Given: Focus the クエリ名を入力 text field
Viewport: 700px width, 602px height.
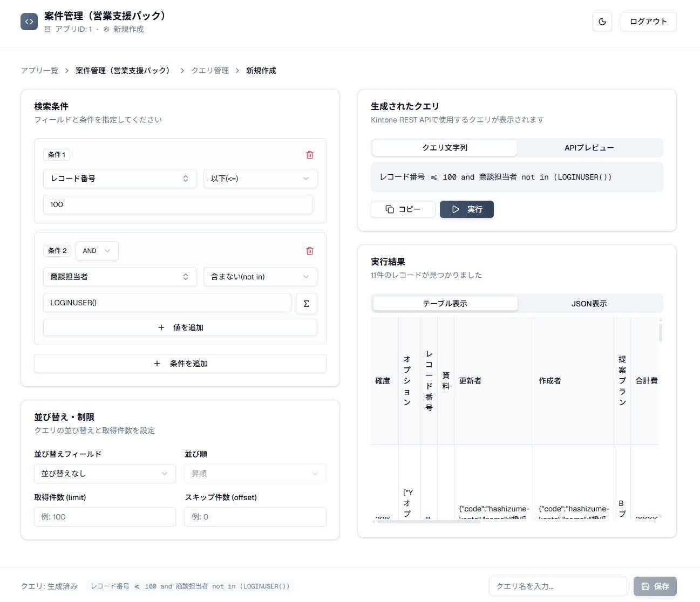Looking at the screenshot, I should [557, 586].
